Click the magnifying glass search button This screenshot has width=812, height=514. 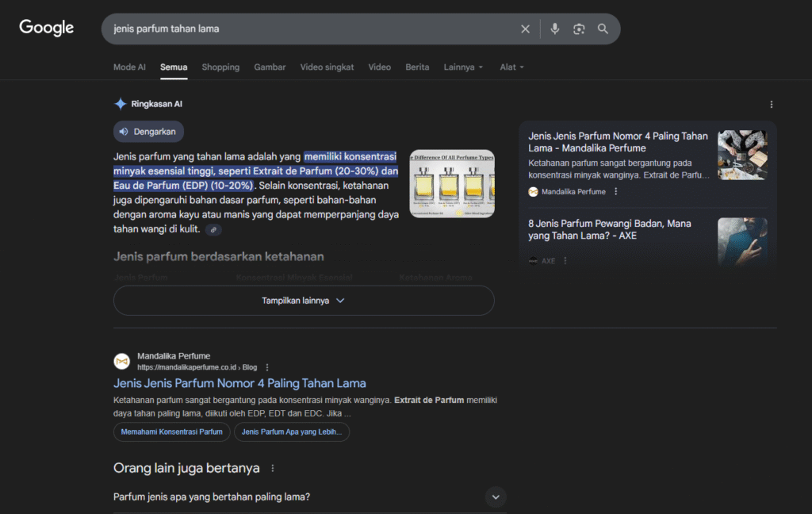coord(603,29)
